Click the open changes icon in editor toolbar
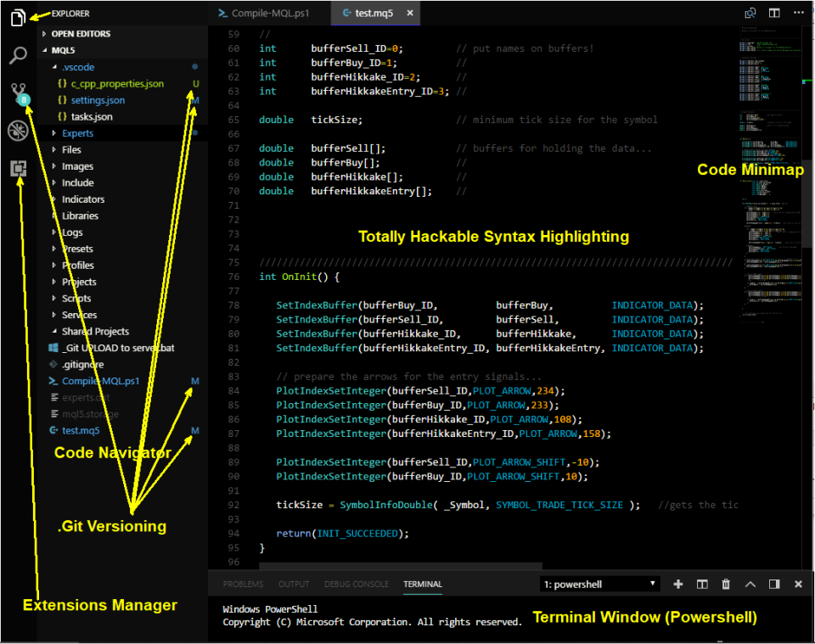This screenshot has height=644, width=815. point(750,13)
